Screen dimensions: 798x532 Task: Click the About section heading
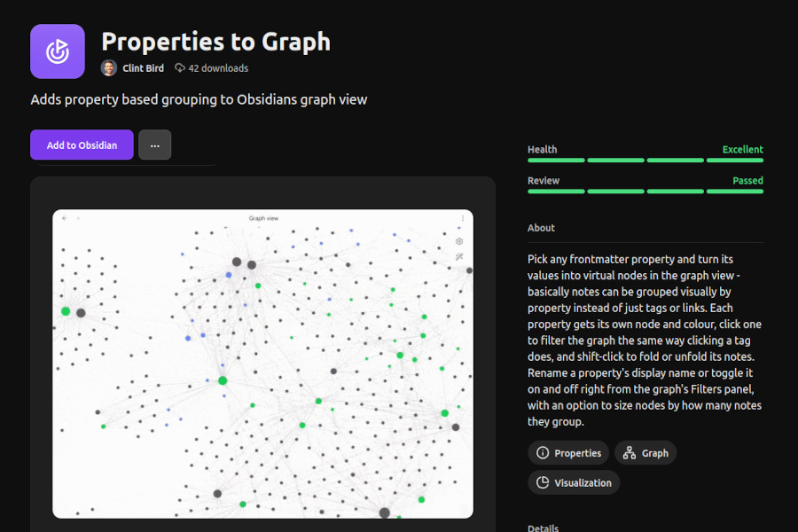point(541,228)
